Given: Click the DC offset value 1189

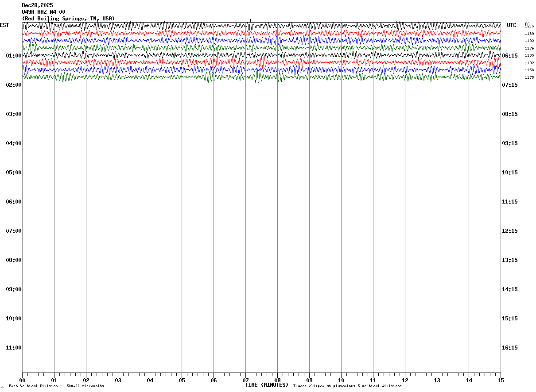Looking at the screenshot, I should (529, 34).
